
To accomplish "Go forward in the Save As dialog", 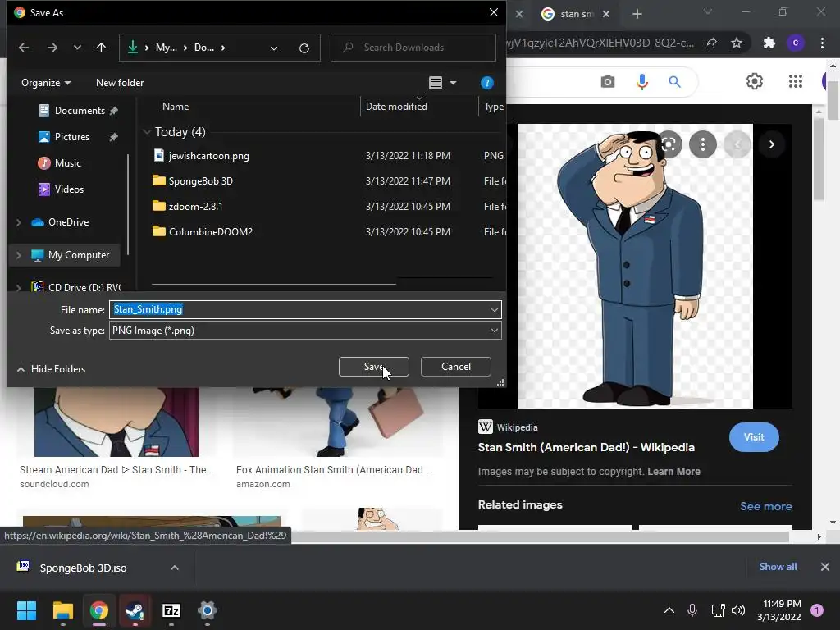I will point(52,48).
